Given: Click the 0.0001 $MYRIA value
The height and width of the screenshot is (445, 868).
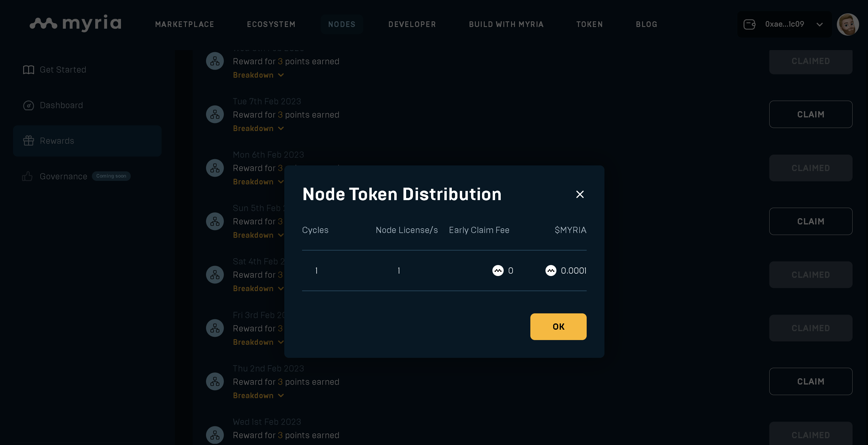Looking at the screenshot, I should pyautogui.click(x=574, y=270).
